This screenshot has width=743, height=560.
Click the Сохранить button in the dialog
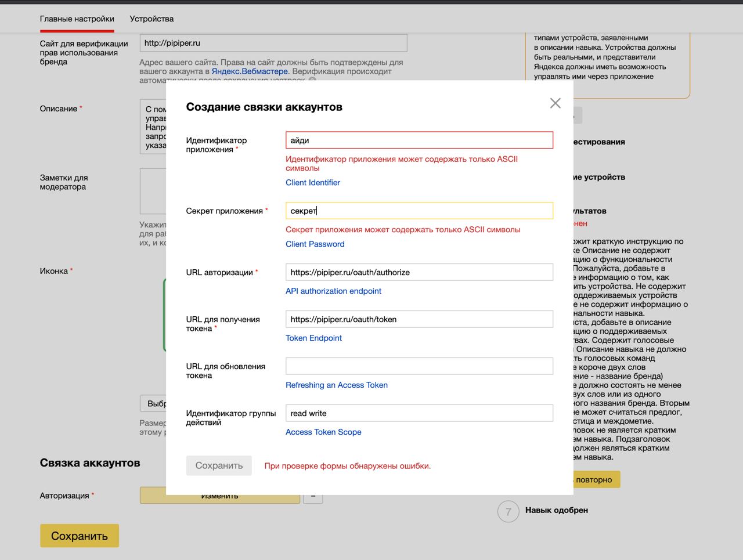(x=219, y=465)
